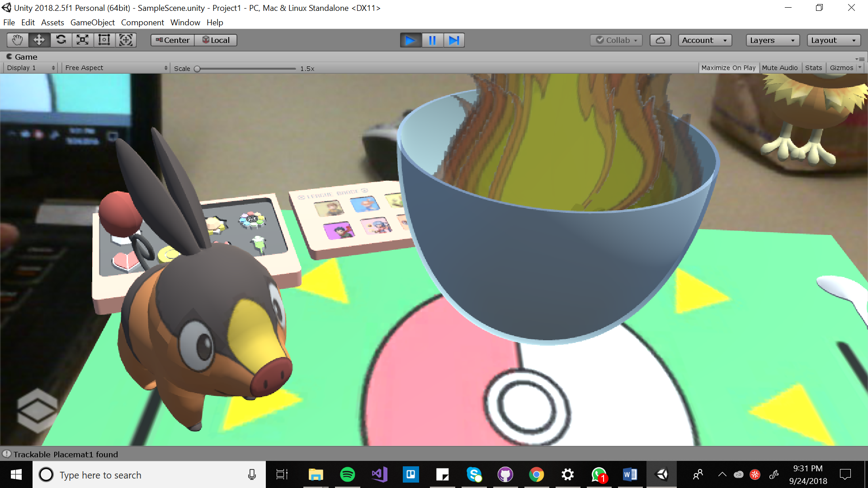Open Action Center notifications
This screenshot has height=488, width=868.
[845, 474]
